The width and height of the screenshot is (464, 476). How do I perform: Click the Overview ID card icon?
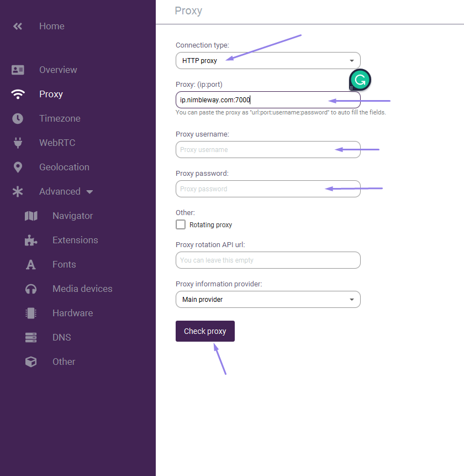click(x=18, y=70)
